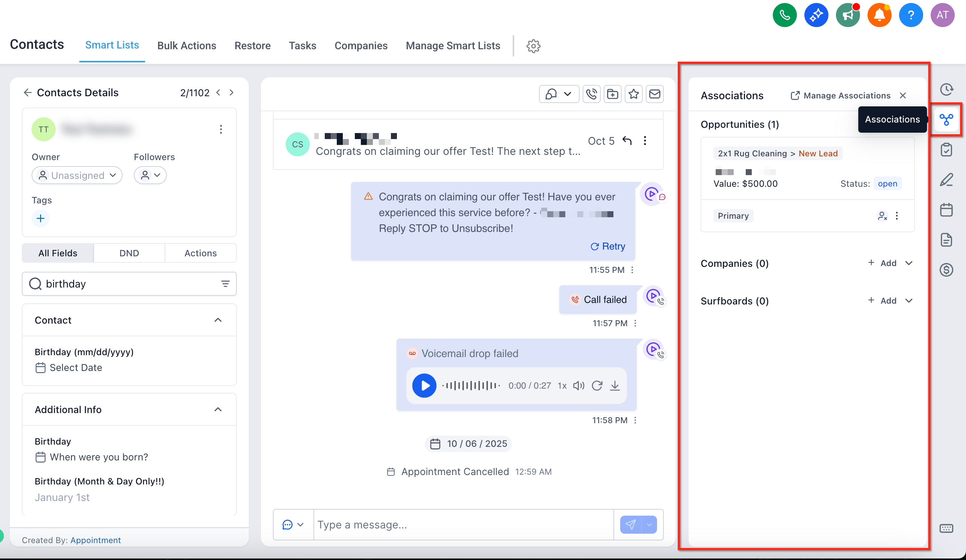Open the notifications bell icon

[x=880, y=15]
